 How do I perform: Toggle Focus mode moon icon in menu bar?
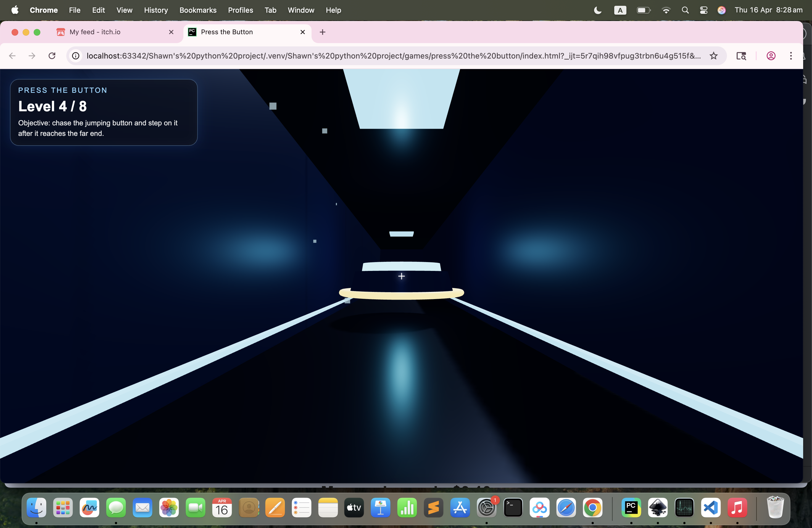coord(598,10)
